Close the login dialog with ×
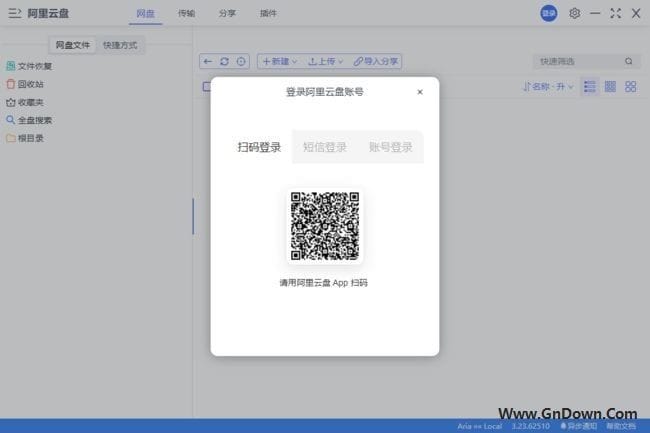 420,92
